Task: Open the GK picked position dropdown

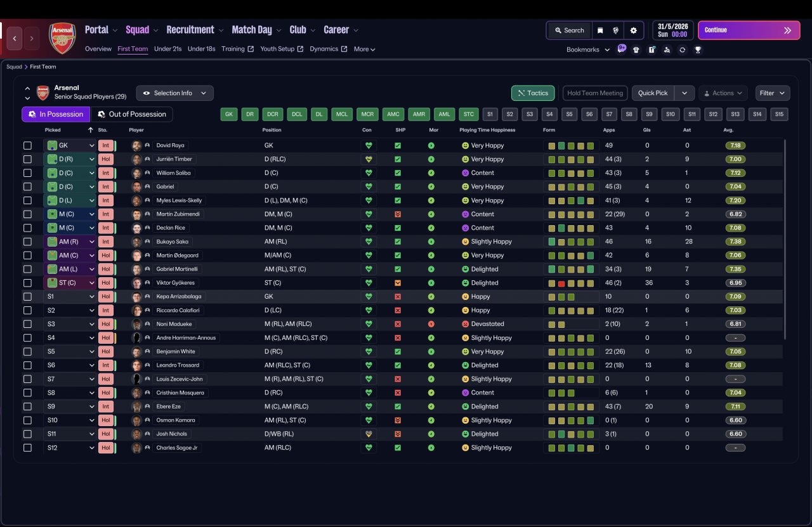Action: coord(70,145)
